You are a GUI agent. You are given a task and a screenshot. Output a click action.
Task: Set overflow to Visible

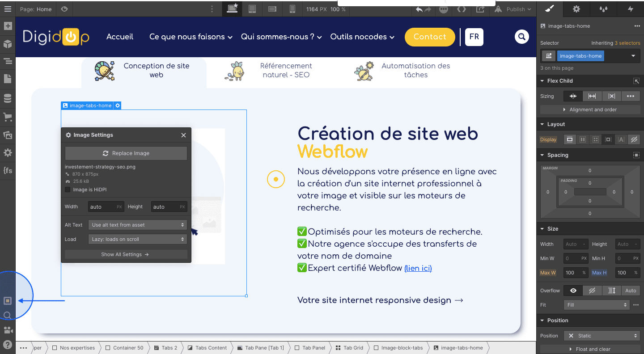coord(573,291)
